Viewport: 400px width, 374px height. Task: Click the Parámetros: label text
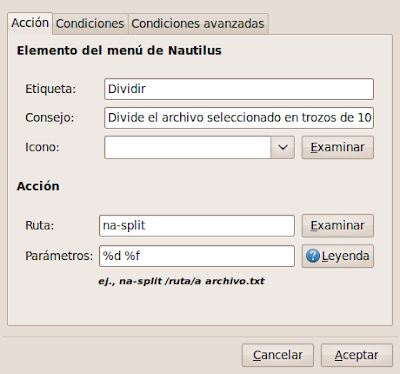pos(59,256)
